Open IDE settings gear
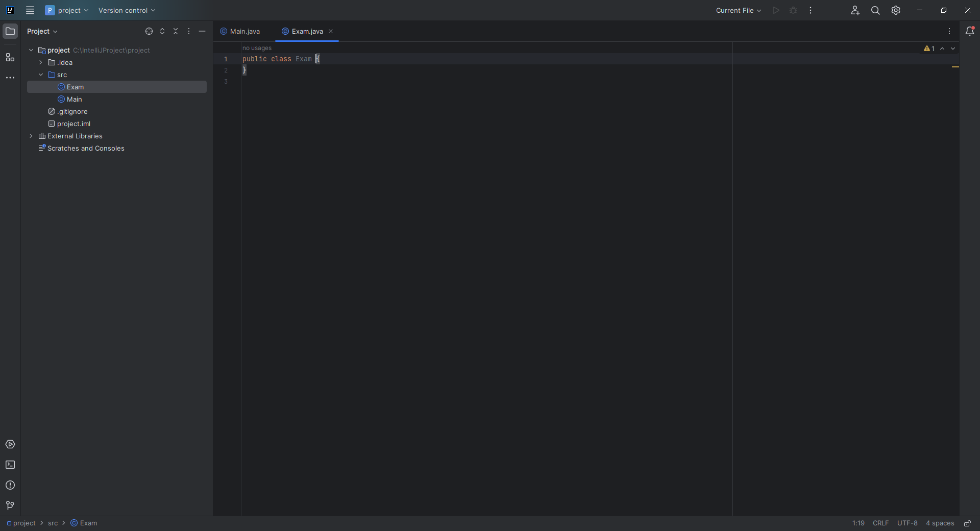This screenshot has height=531, width=980. 896,10
